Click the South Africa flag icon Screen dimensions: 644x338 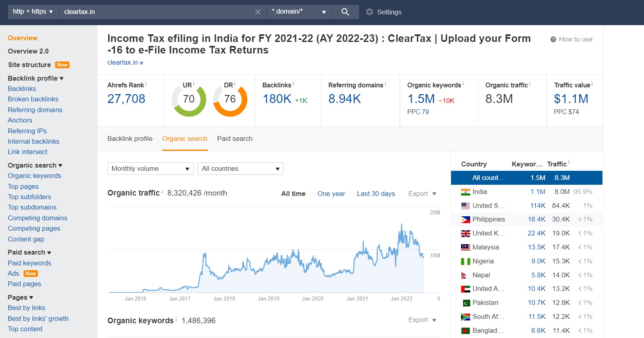(x=465, y=317)
